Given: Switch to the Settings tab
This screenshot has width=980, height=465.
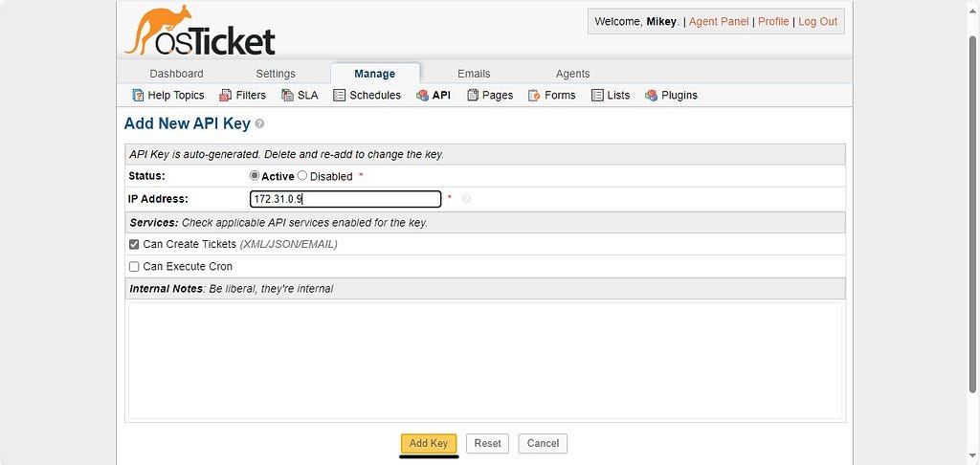Looking at the screenshot, I should 276,74.
